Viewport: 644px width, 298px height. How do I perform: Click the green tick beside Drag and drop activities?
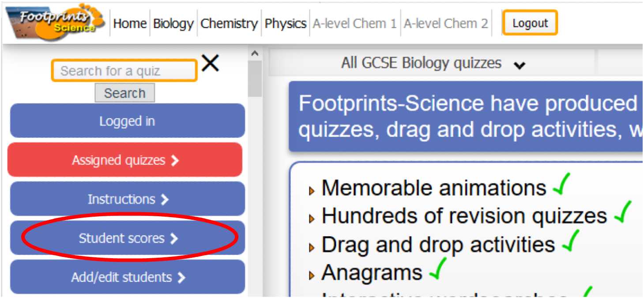pyautogui.click(x=569, y=241)
